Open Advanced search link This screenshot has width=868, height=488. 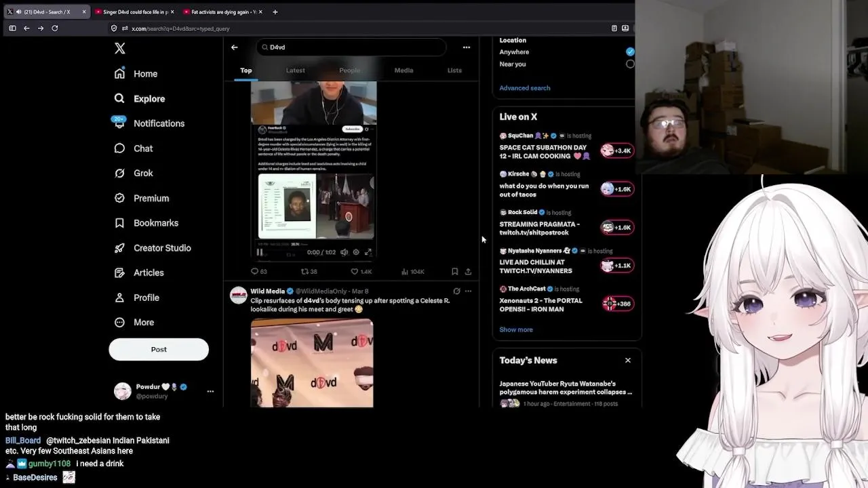[x=525, y=88]
